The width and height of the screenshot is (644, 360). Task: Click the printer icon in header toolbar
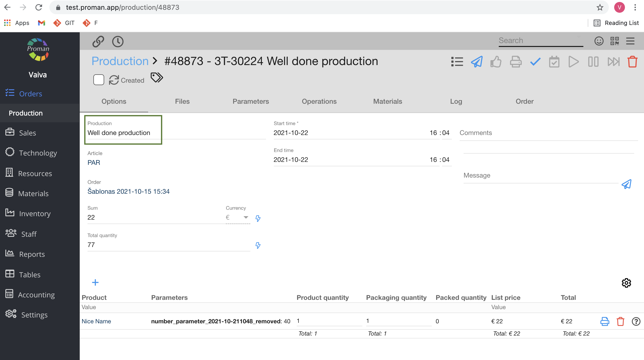point(515,61)
